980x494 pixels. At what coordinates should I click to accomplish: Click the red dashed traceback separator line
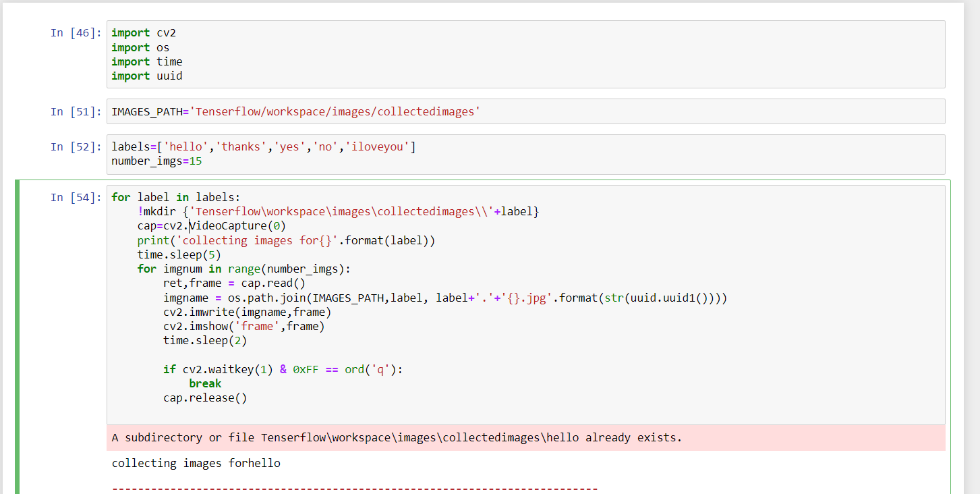(x=355, y=488)
